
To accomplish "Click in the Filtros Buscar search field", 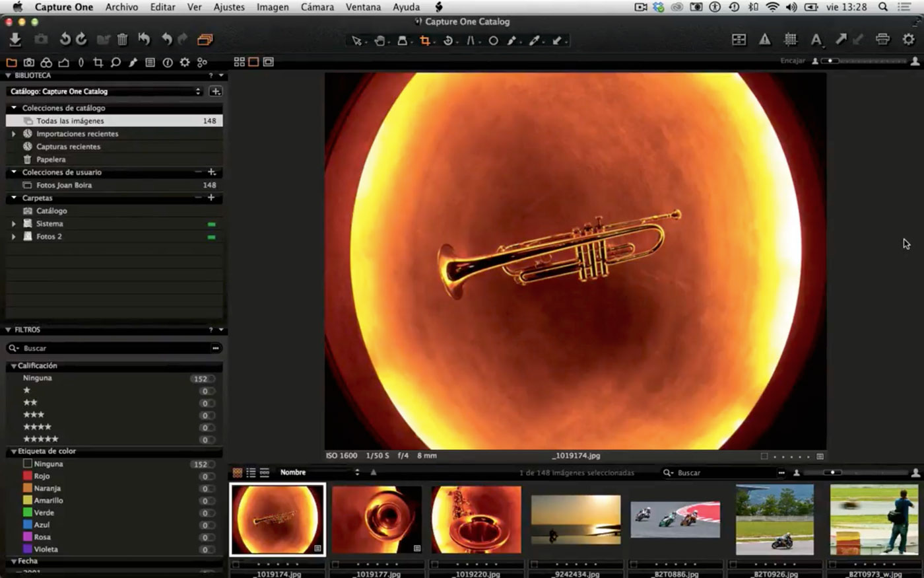I will 114,348.
